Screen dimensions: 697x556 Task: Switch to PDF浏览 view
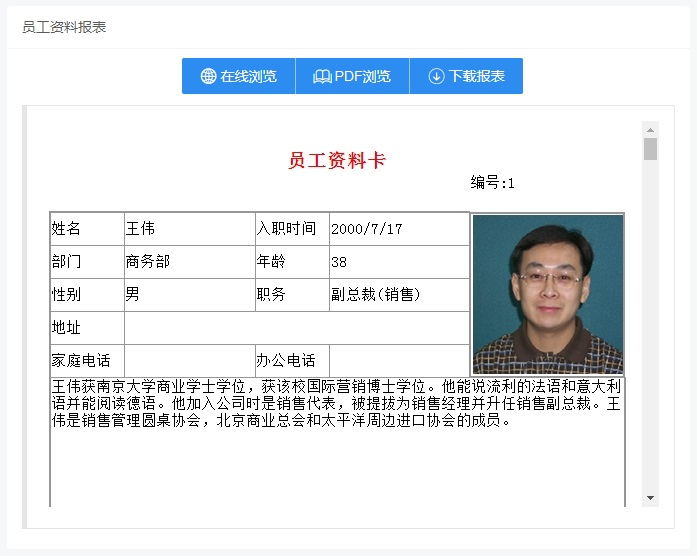(352, 76)
